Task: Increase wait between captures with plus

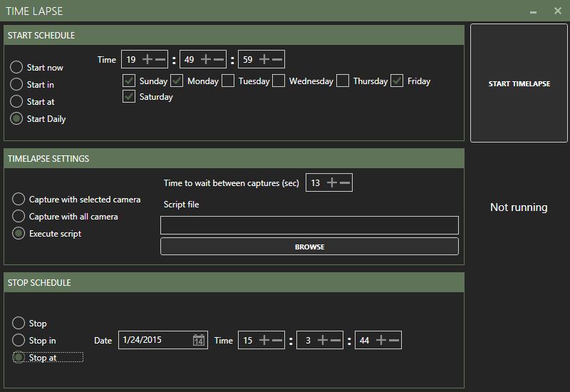Action: tap(332, 182)
